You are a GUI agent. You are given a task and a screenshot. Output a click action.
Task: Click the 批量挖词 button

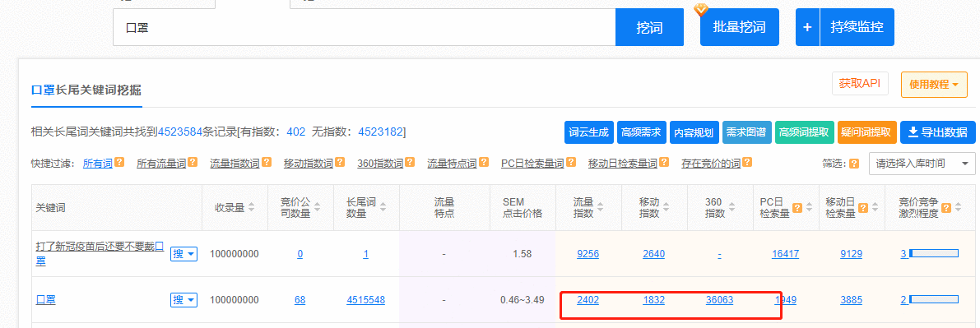click(740, 27)
